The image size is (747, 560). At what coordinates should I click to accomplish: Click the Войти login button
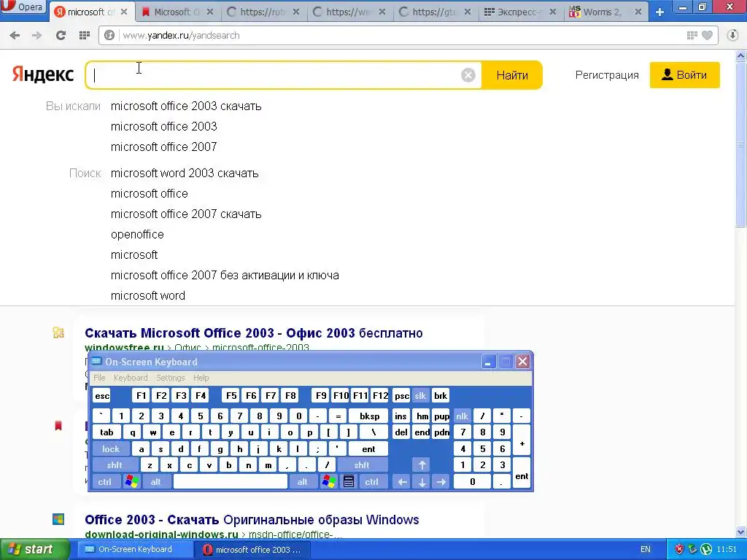pos(684,75)
